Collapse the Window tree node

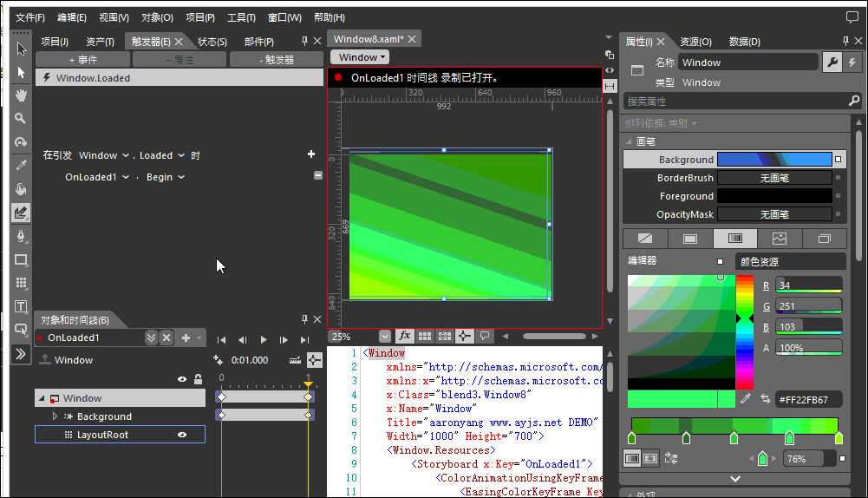42,397
